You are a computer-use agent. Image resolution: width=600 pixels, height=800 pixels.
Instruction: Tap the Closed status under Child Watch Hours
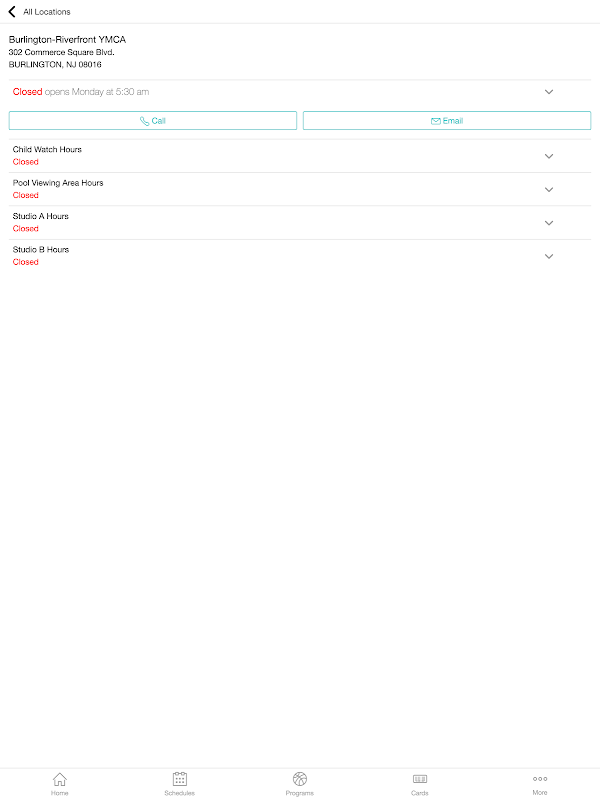point(26,162)
